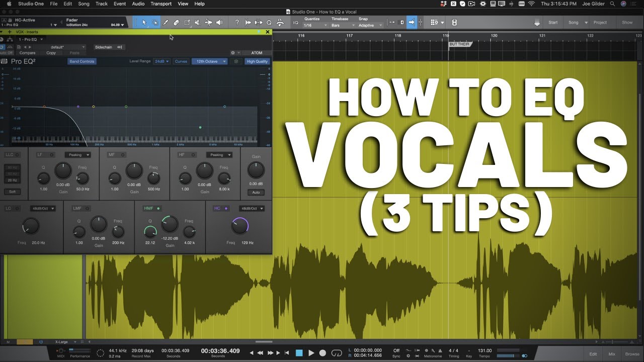Toggle the IQ input quantize icon
The image size is (644, 362).
[295, 23]
